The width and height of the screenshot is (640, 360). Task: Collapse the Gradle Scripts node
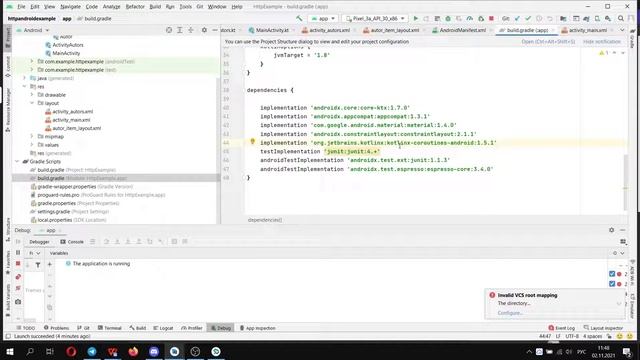(17, 161)
